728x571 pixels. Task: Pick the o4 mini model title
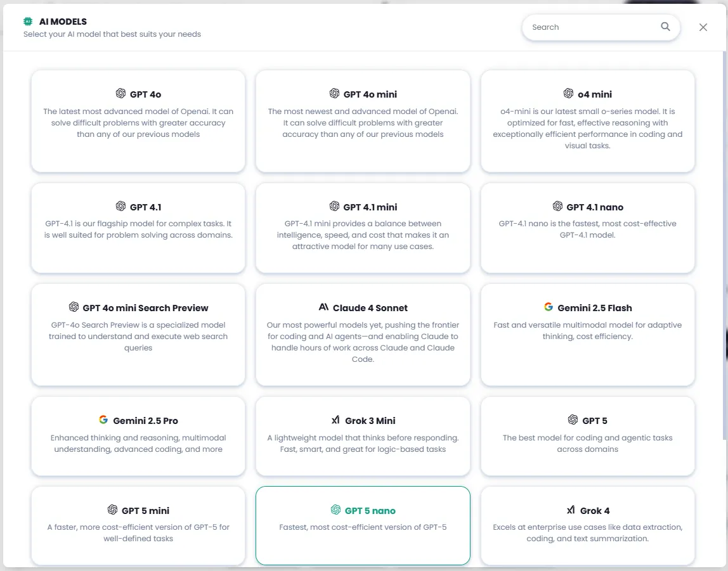595,94
